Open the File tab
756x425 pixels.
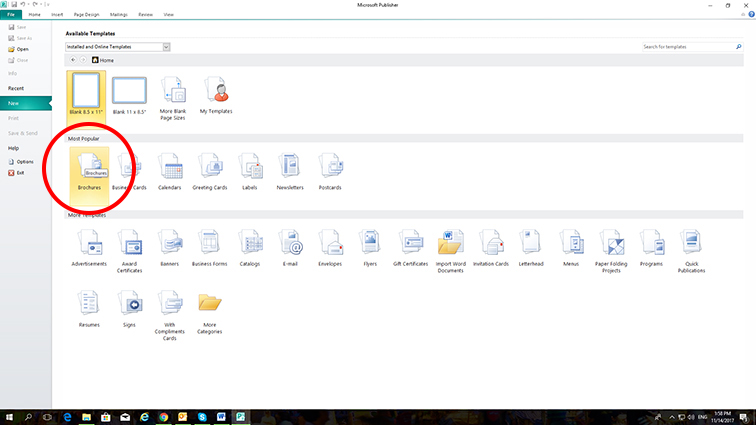point(11,14)
